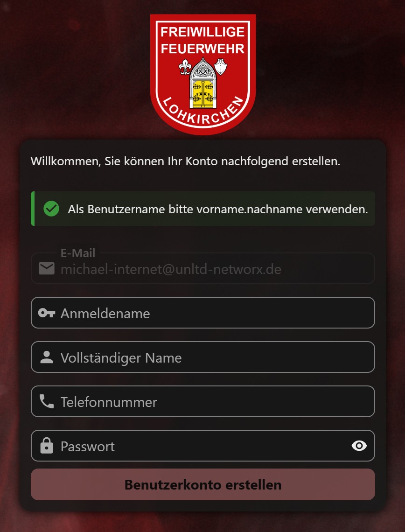Click the phone handset icon beside Telefonnummer
The image size is (405, 532).
(47, 401)
